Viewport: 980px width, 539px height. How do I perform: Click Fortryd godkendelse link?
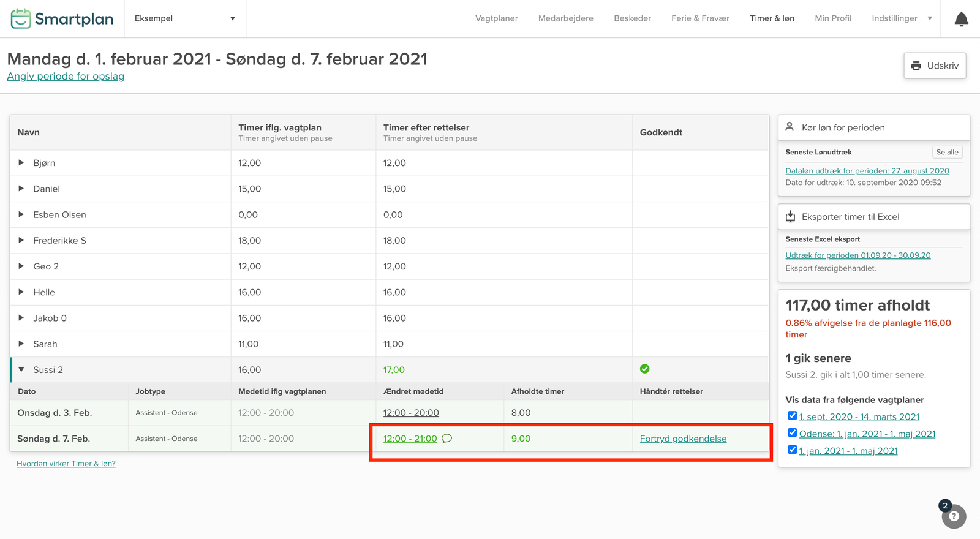click(x=683, y=439)
